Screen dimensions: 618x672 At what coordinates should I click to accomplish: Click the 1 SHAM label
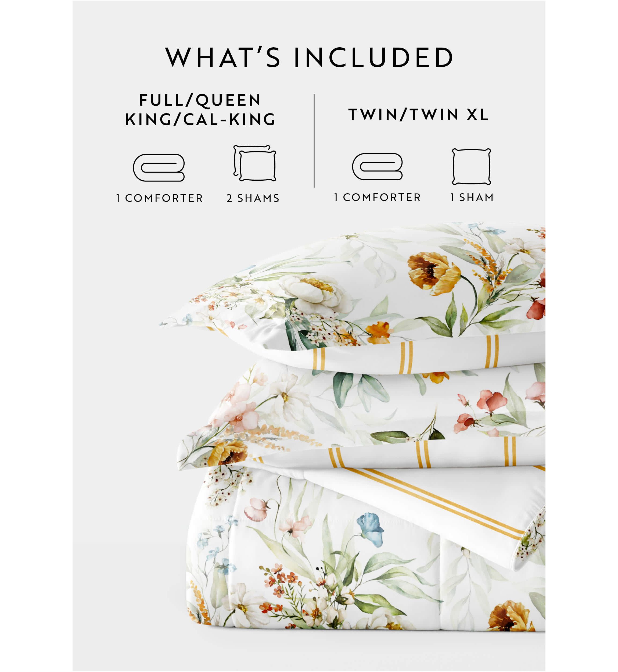(x=472, y=197)
